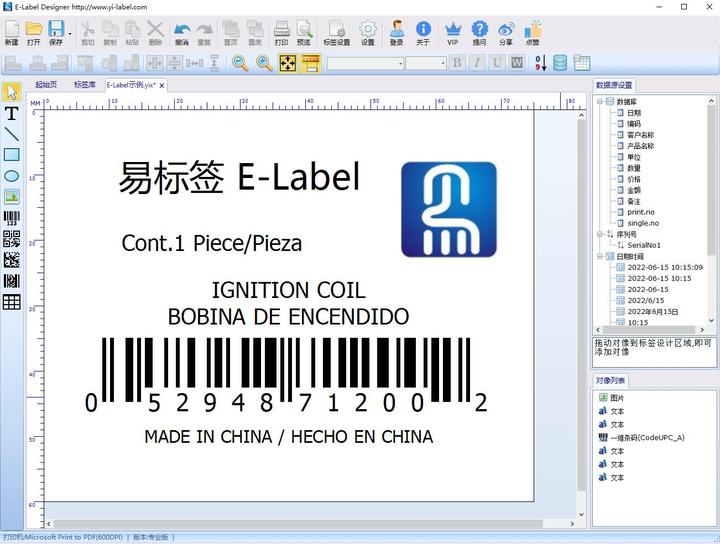Select 一维条码(CodeUPC_A) in object list
720x544 pixels.
pyautogui.click(x=642, y=437)
